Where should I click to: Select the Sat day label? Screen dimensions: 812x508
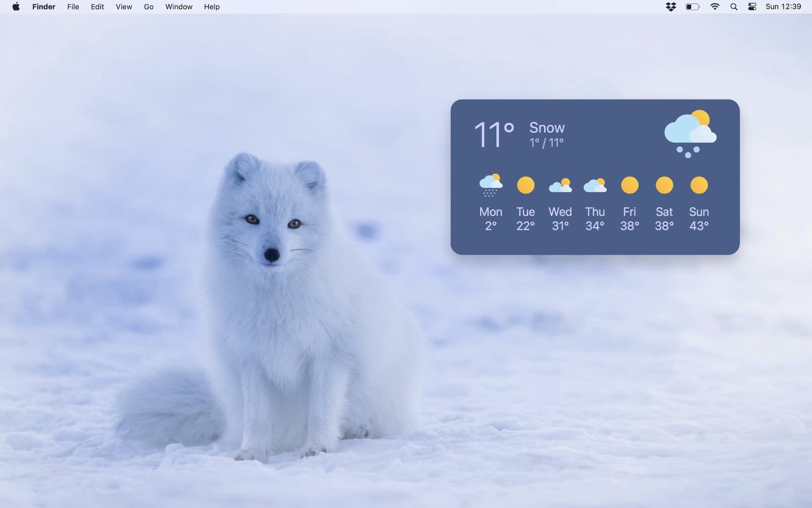pyautogui.click(x=664, y=212)
